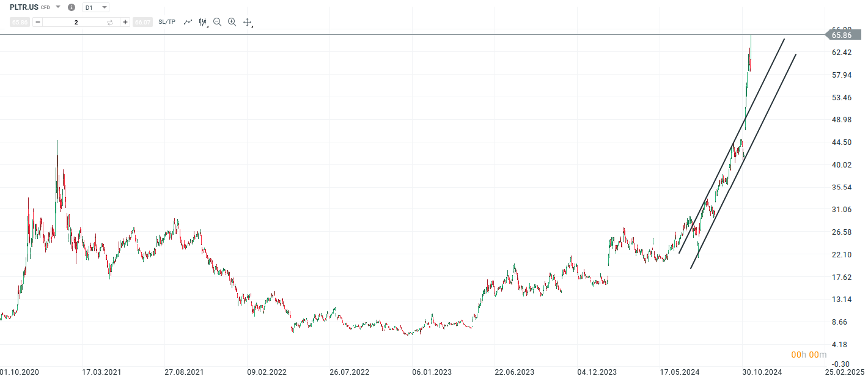Click the SL/TP label
Screen dimensions: 868x379
tap(166, 21)
